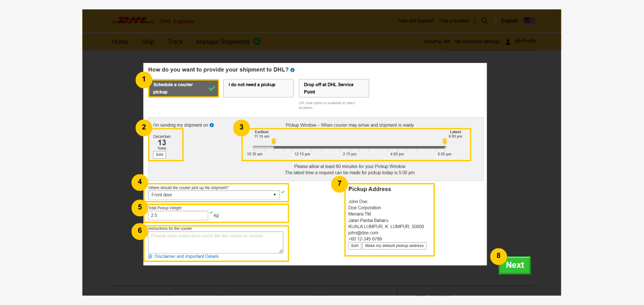Open the Manage Shipments count badge
This screenshot has height=305, width=644.
257,41
